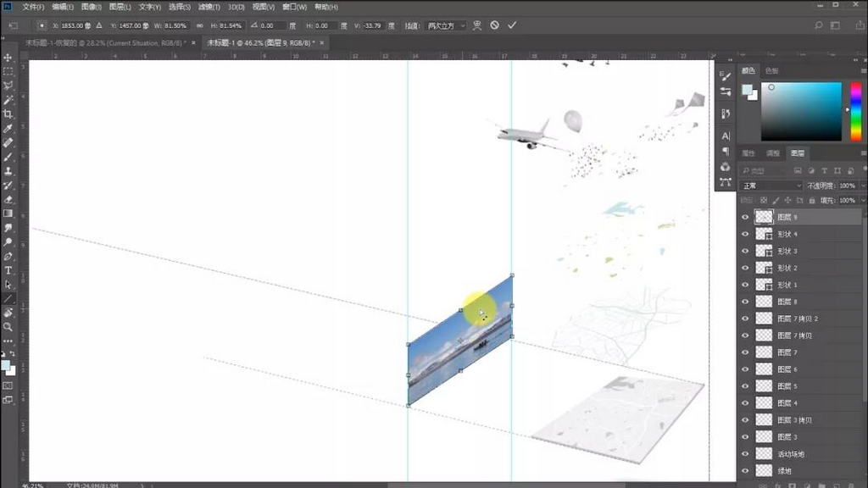Switch to the 色板 panel tab

pos(771,71)
